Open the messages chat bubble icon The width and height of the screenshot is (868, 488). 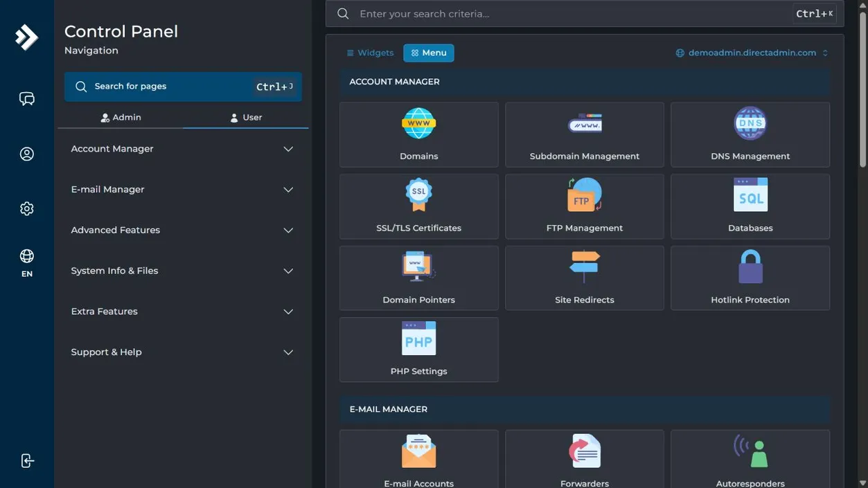click(26, 99)
